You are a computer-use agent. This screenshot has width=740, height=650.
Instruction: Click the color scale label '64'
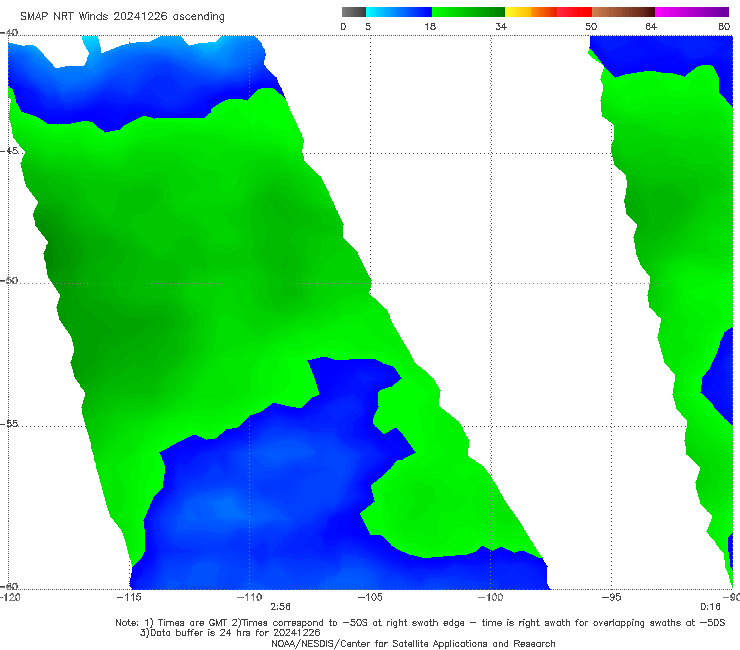pos(651,26)
